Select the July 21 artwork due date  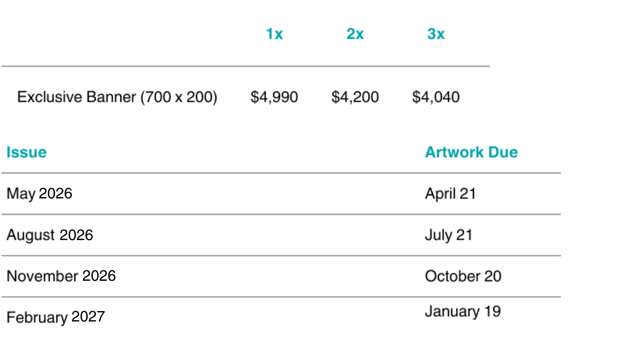tap(448, 235)
